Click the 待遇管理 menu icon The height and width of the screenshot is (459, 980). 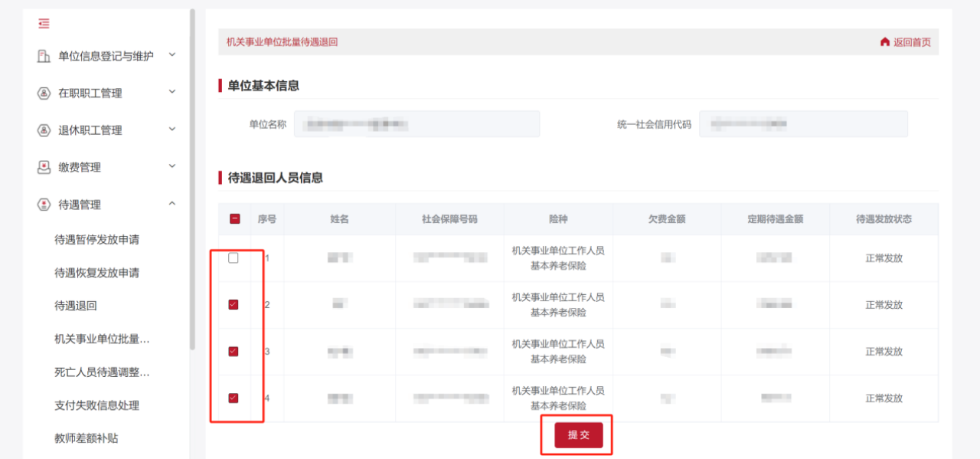pyautogui.click(x=44, y=205)
